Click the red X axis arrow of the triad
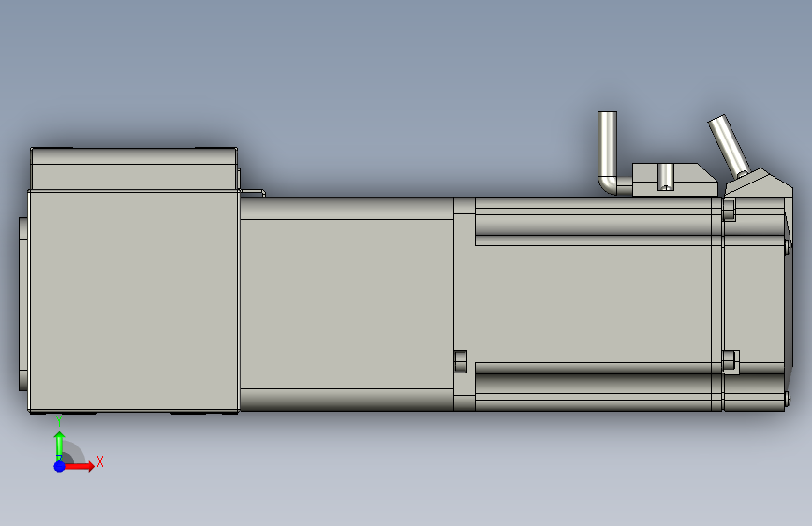Image resolution: width=812 pixels, height=526 pixels. coord(80,466)
